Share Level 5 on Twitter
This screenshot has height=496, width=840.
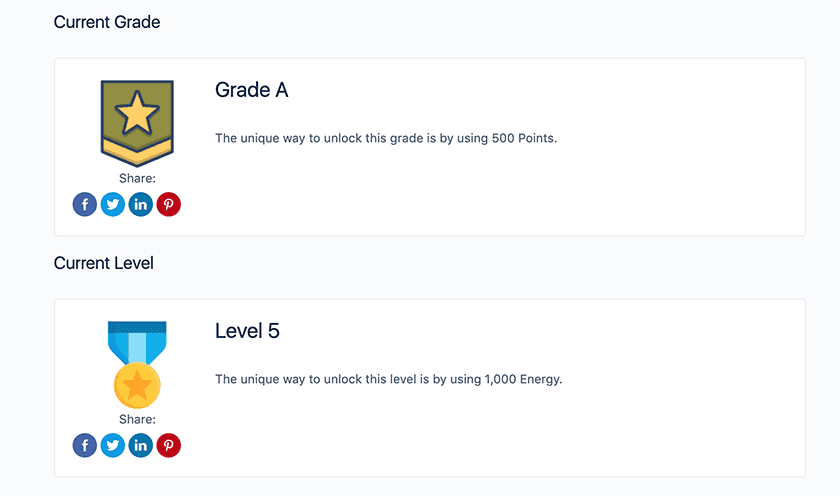click(113, 446)
